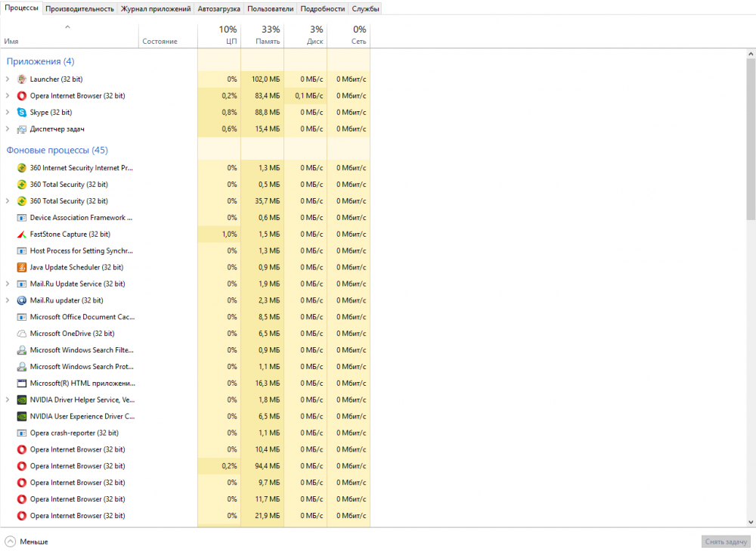756x556 pixels.
Task: Expand the Mail.Ru updater process
Action: click(x=8, y=300)
